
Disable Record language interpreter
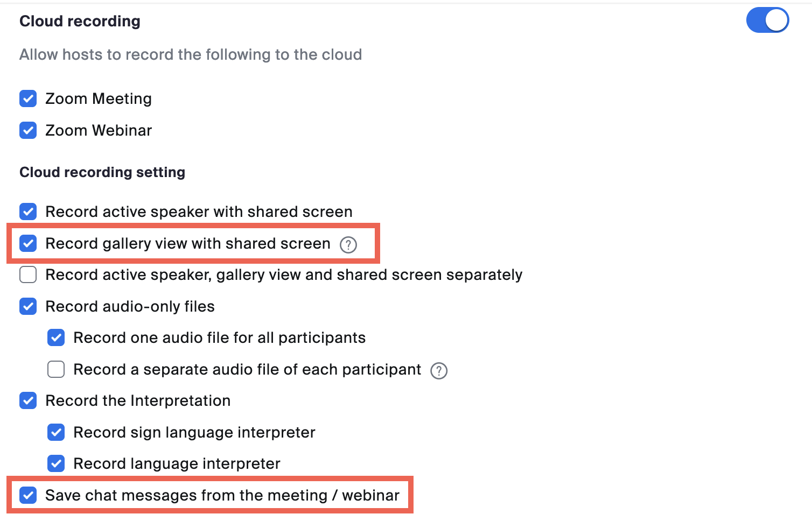pos(55,463)
